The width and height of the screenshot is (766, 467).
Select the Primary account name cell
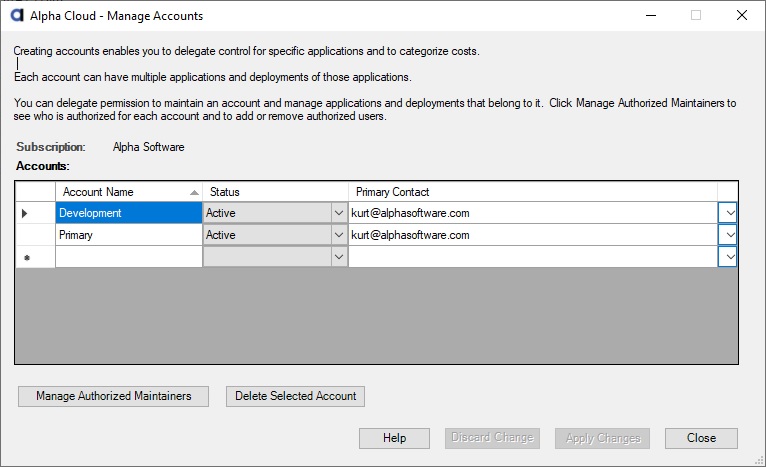tap(129, 235)
